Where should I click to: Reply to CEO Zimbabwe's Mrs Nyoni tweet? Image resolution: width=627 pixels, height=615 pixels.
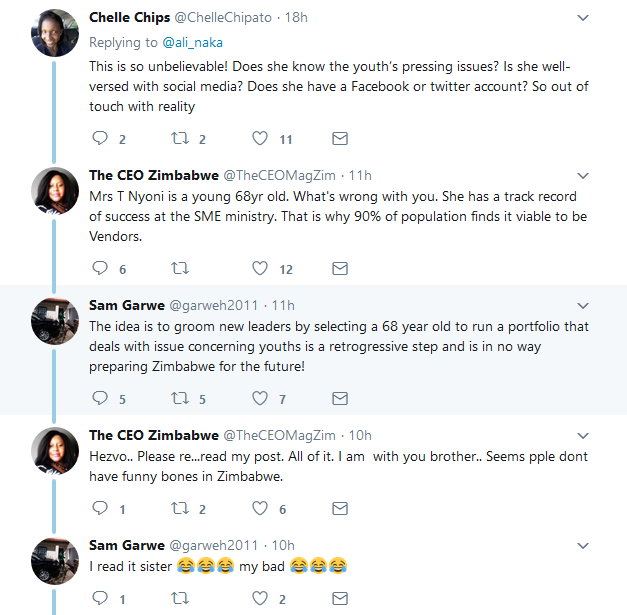pyautogui.click(x=99, y=268)
